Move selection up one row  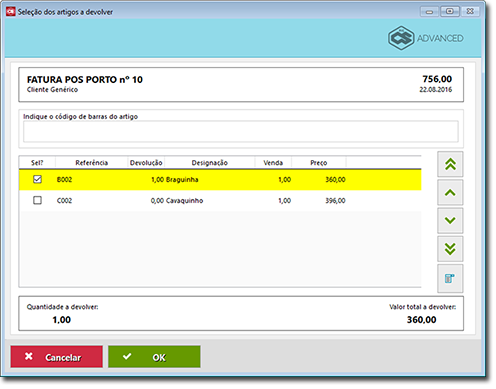450,192
